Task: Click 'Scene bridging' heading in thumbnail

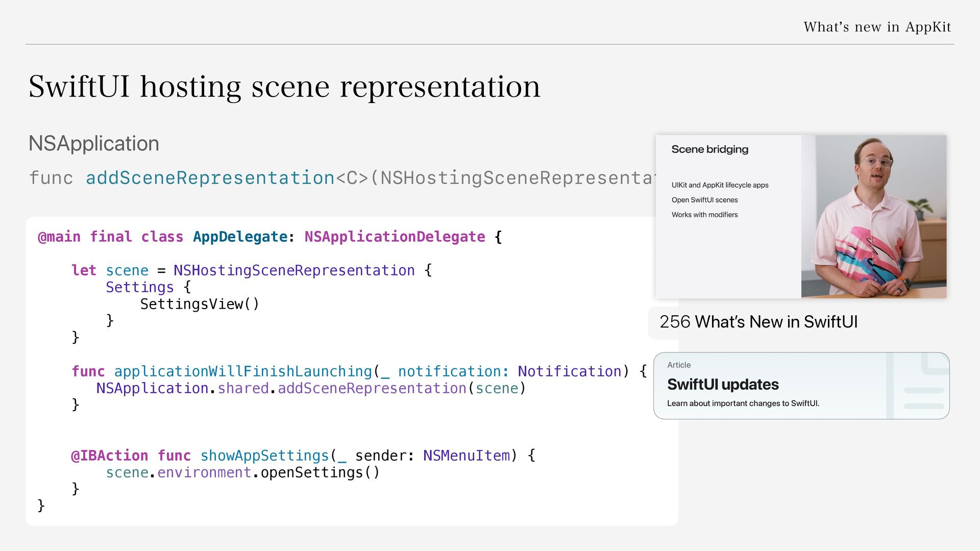Action: click(710, 149)
